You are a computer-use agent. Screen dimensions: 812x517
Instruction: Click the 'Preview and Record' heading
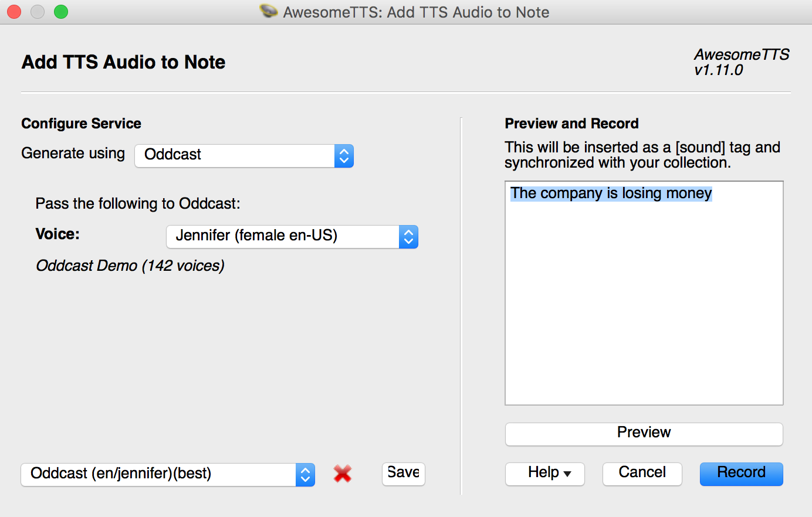[x=571, y=124]
